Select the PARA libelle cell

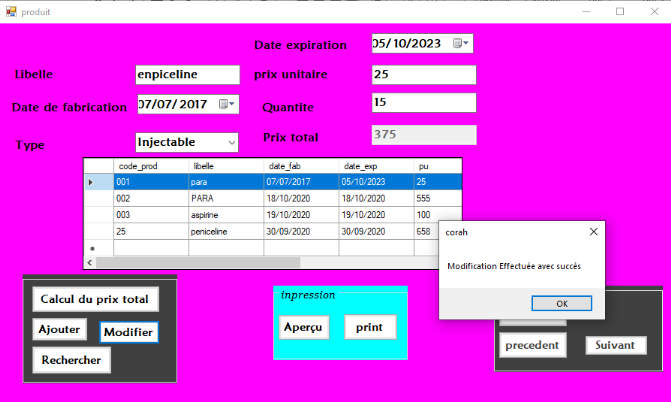(226, 199)
